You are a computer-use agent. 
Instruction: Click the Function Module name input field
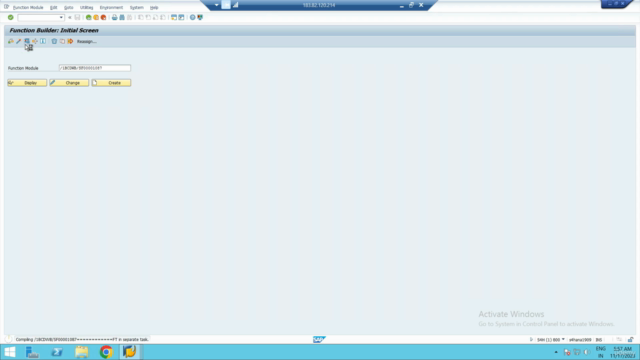95,68
